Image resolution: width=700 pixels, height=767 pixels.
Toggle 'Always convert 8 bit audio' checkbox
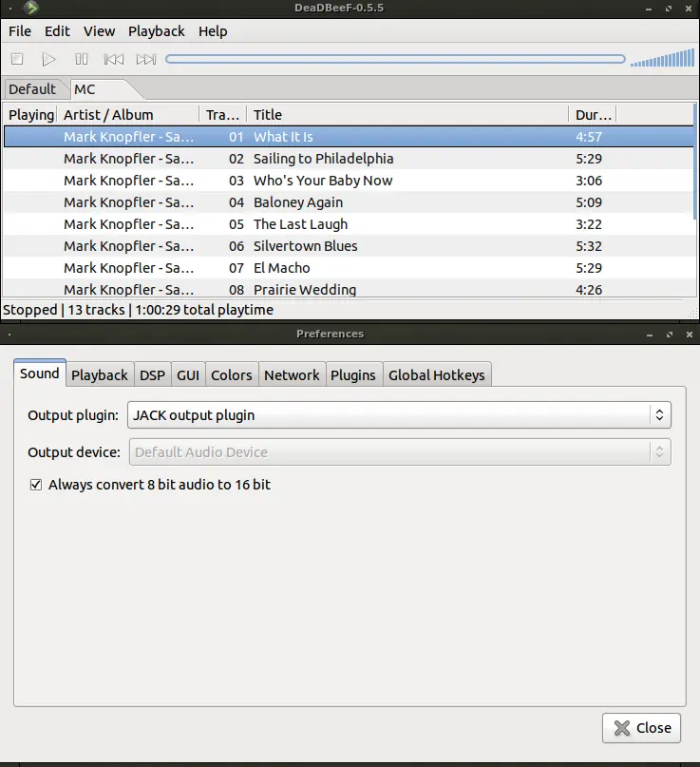(36, 485)
